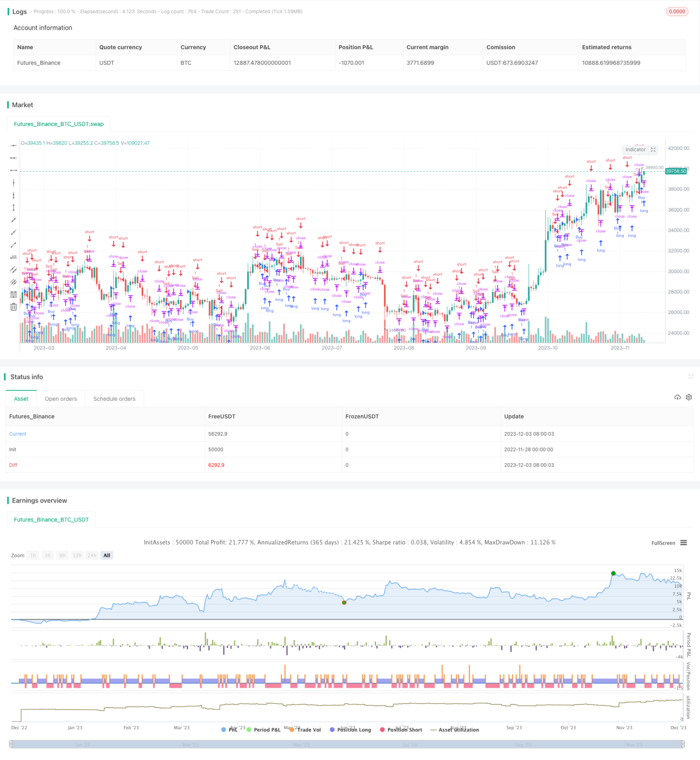Expand the Indicator dropdown on chart
This screenshot has width=700, height=760.
click(x=635, y=150)
